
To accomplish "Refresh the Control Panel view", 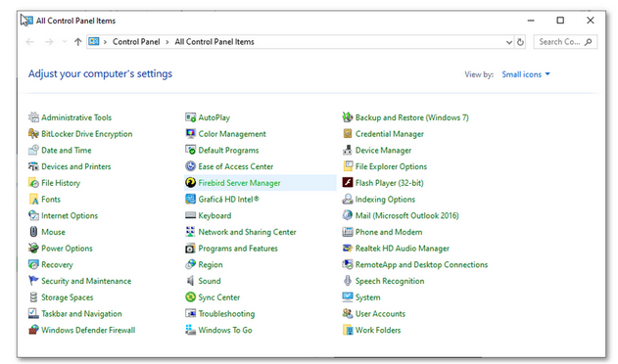I will (x=520, y=42).
